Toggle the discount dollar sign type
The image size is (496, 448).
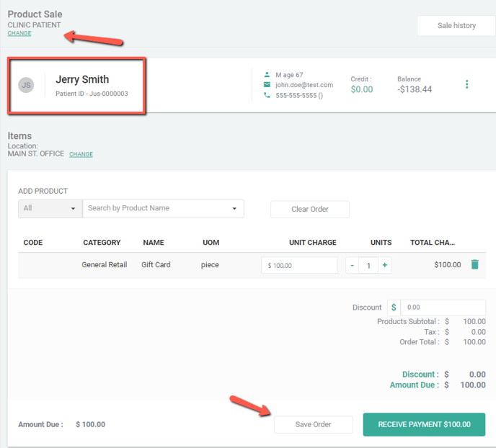click(x=394, y=308)
